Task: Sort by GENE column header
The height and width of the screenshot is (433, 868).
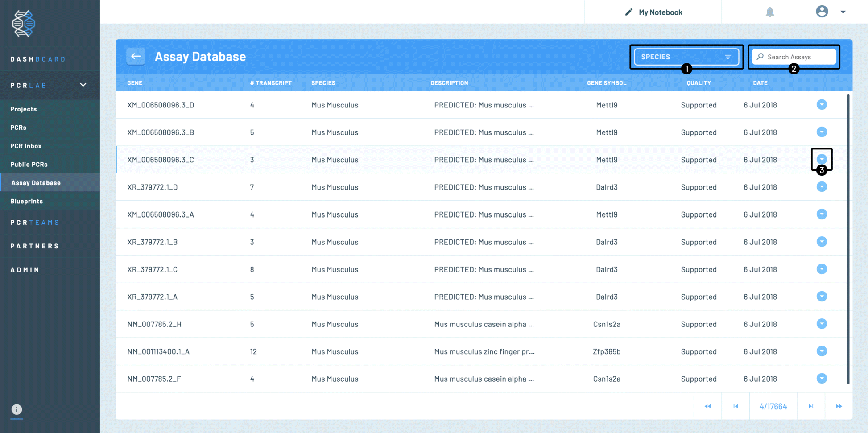Action: [135, 83]
